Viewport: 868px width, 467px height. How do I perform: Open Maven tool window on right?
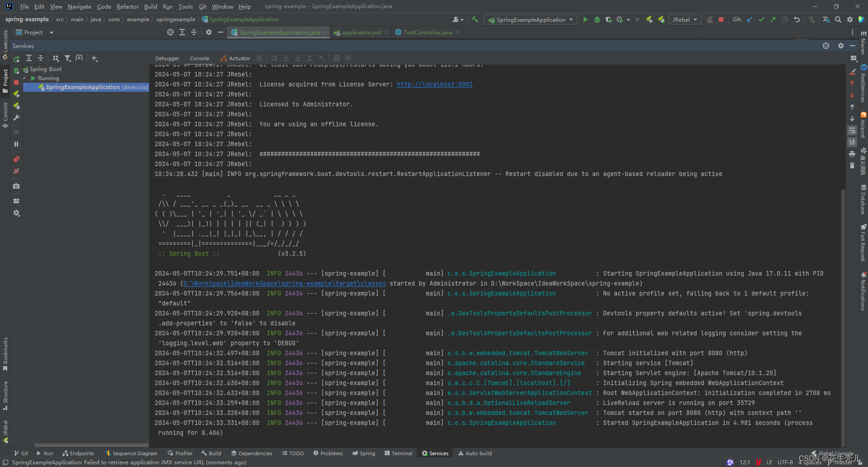point(863,43)
